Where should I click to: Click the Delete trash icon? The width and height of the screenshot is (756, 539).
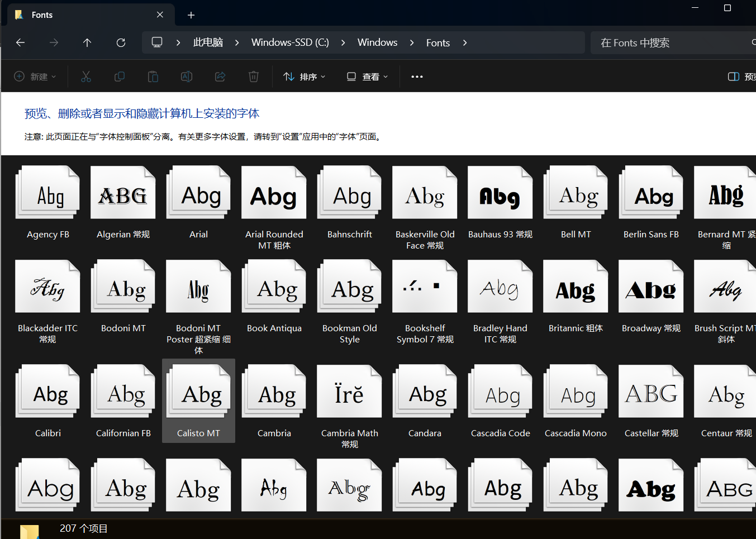click(254, 77)
